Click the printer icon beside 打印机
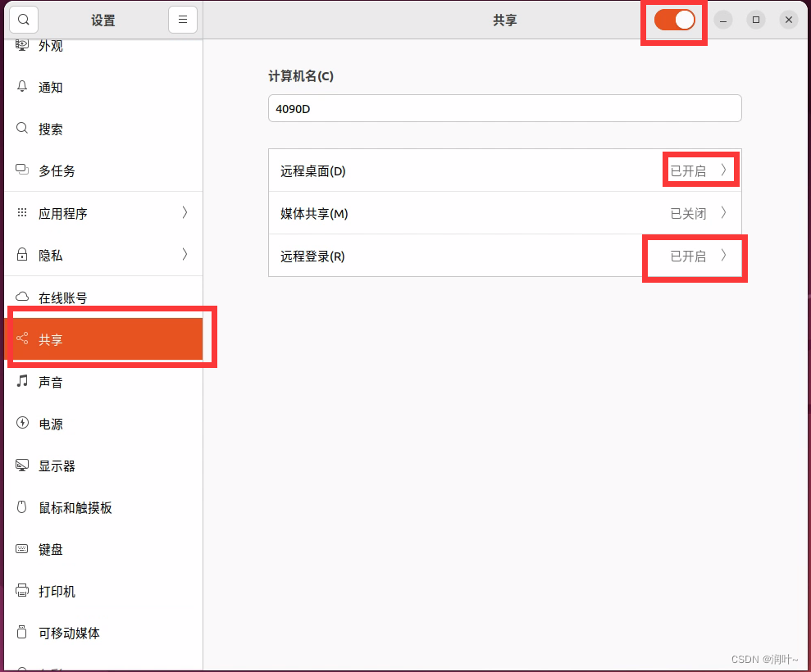Viewport: 811px width, 672px height. pyautogui.click(x=22, y=591)
